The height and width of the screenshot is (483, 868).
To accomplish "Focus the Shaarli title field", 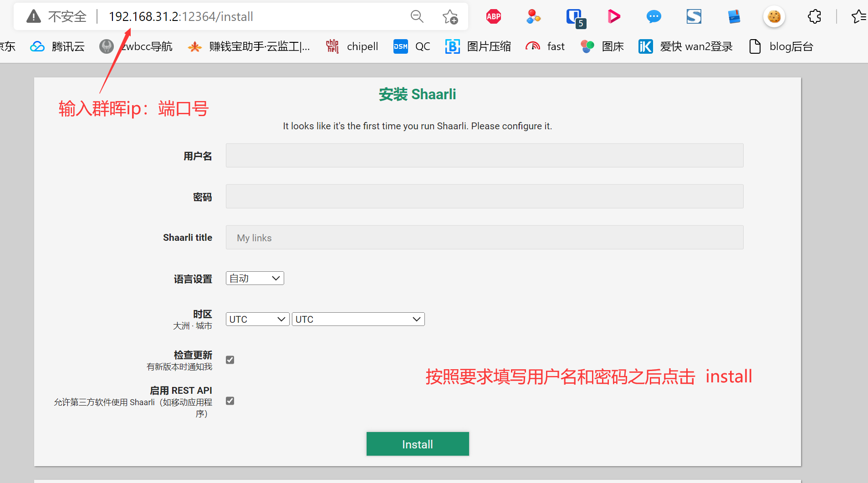I will coord(485,238).
